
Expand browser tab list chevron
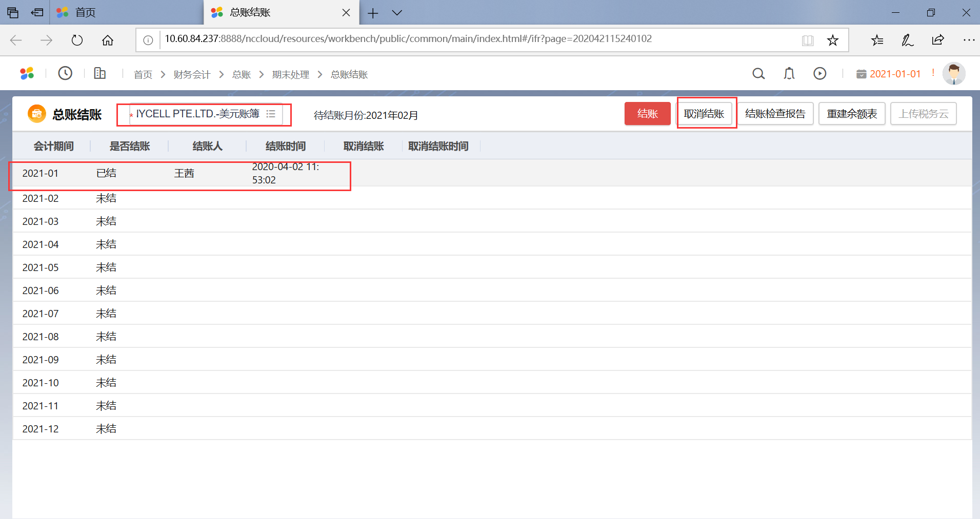pos(397,13)
